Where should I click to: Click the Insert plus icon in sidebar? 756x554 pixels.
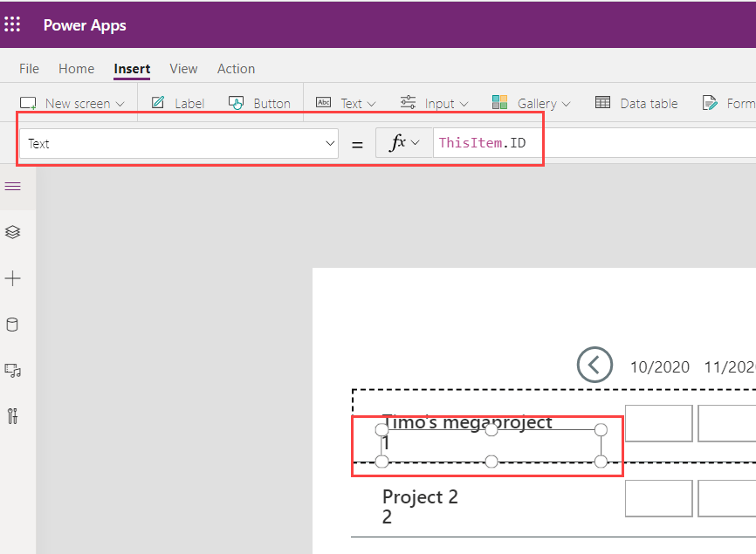(x=12, y=278)
